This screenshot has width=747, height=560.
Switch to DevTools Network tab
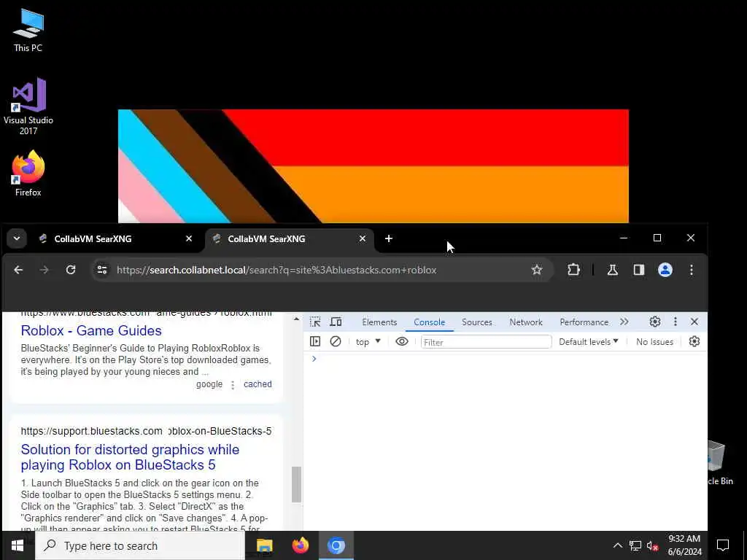point(526,322)
